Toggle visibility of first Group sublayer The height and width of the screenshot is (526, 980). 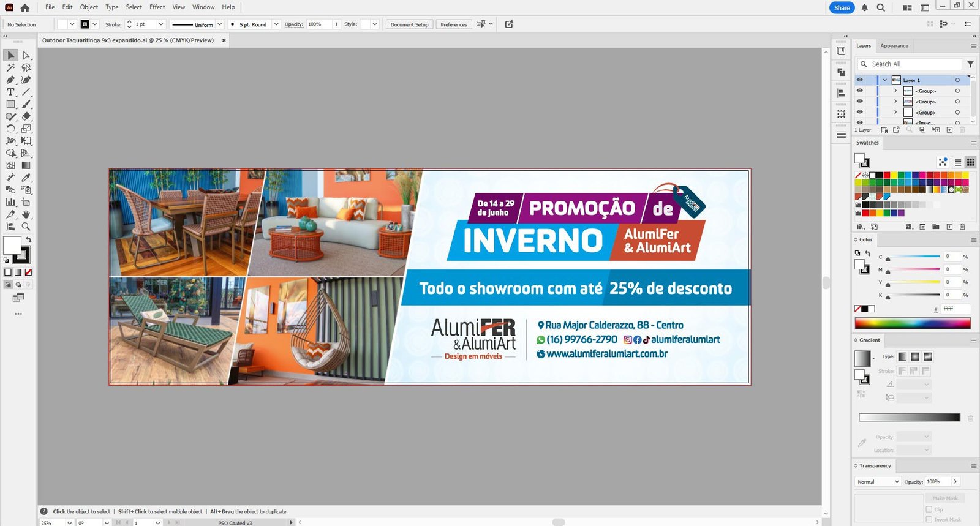pyautogui.click(x=860, y=91)
